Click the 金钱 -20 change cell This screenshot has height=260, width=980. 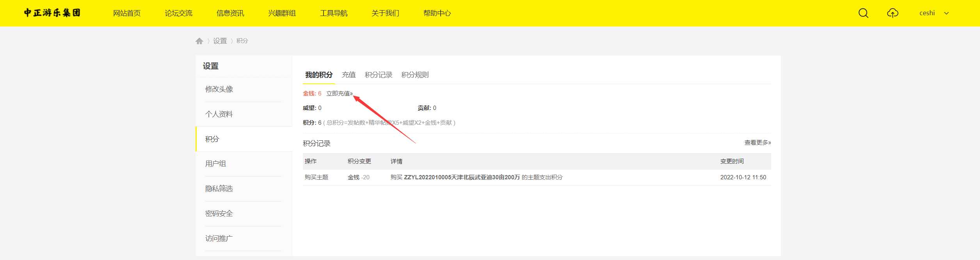[x=359, y=177]
